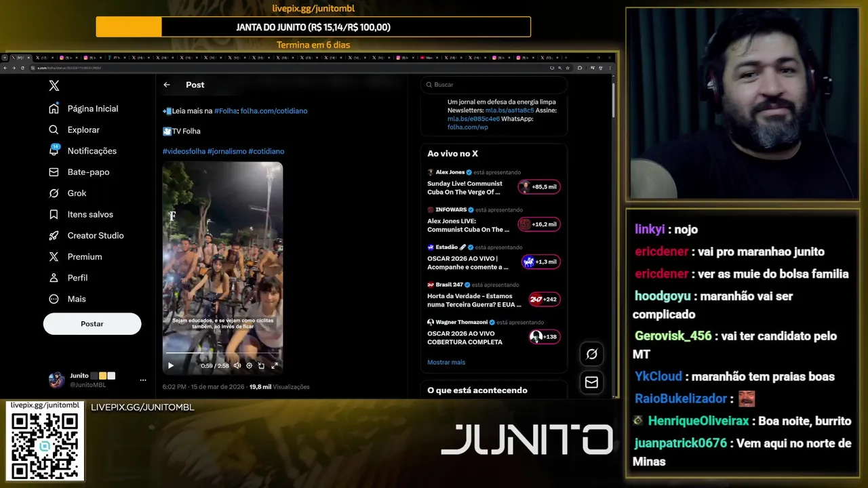
Task: Open #cotidiano hashtag
Action: click(x=266, y=151)
